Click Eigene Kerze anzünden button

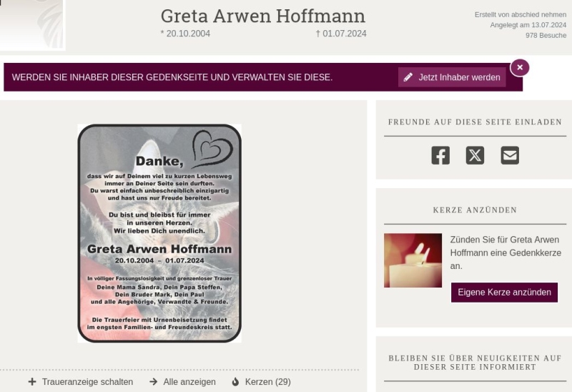pos(504,293)
